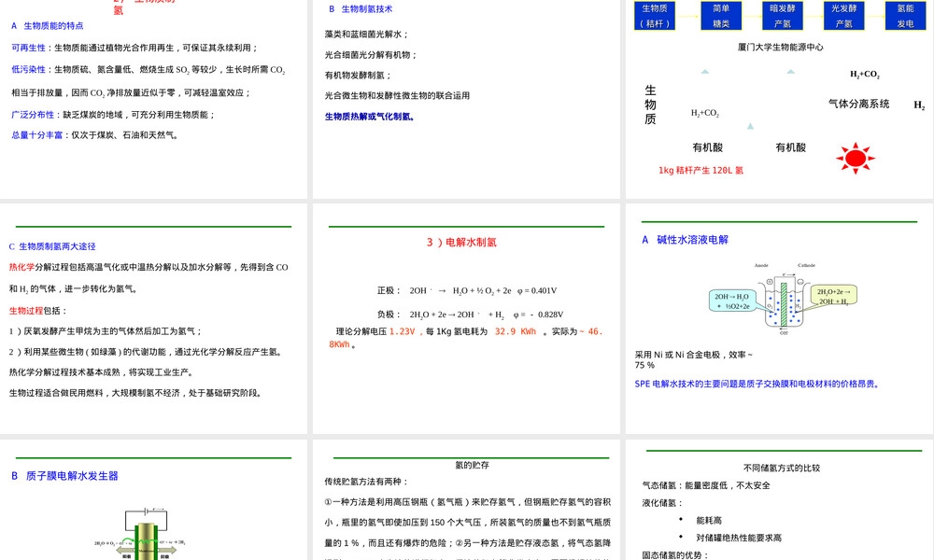Click the red note 1kg 秸秆产生 120L 氢
This screenshot has height=560, width=934.
coord(700,170)
